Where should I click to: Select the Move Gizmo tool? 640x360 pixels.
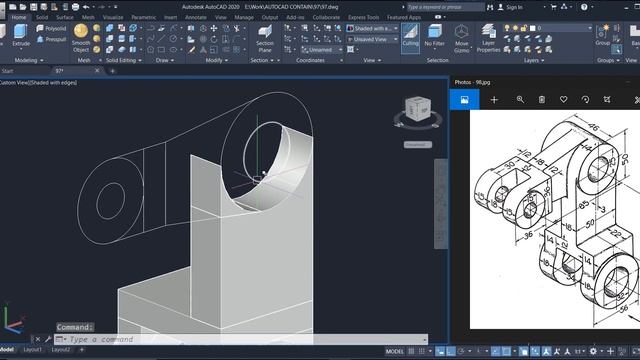point(461,38)
